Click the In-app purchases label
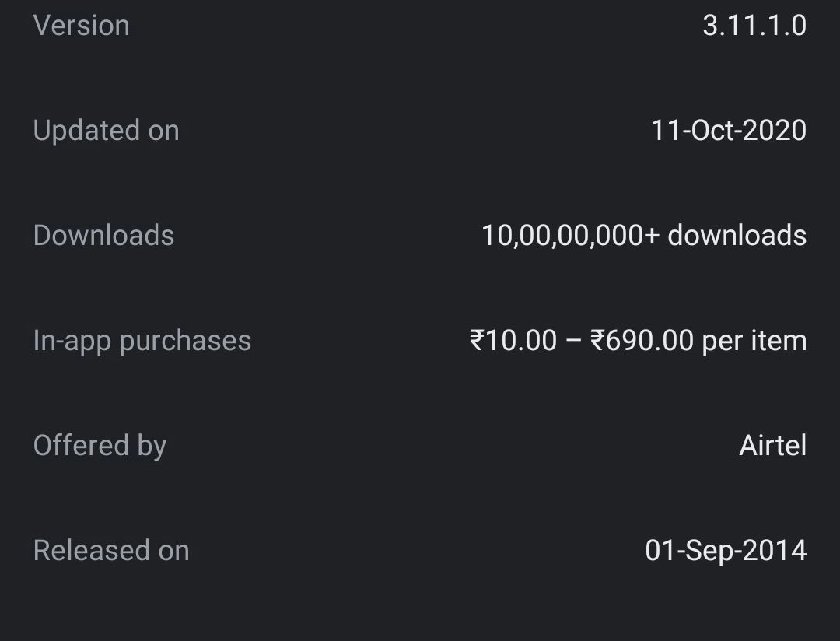The image size is (840, 641). [x=142, y=341]
